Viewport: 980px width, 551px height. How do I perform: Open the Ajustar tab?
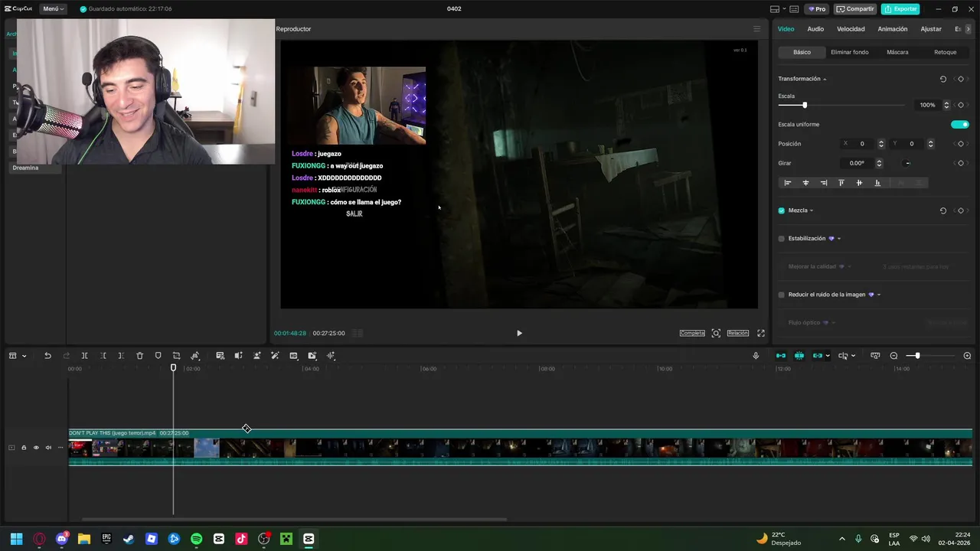point(931,29)
